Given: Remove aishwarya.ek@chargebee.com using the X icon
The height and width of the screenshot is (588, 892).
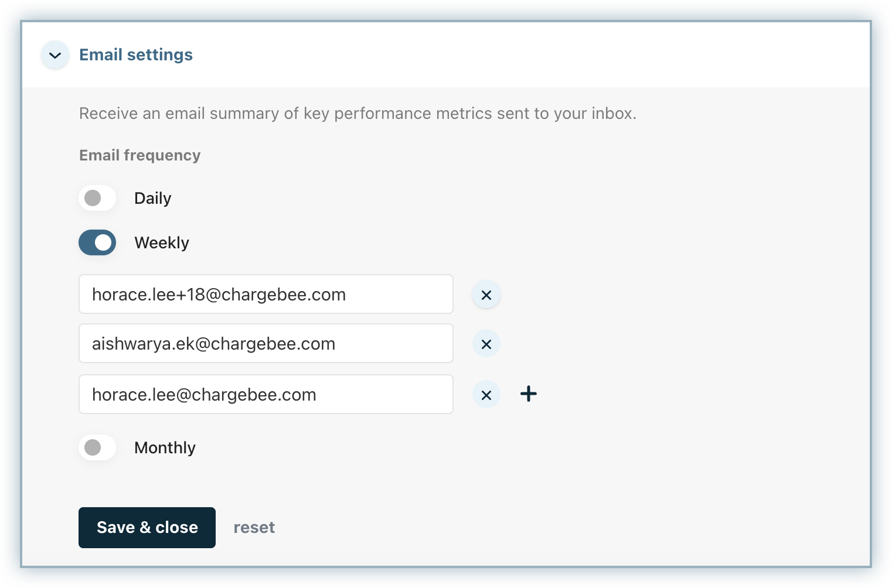Looking at the screenshot, I should tap(486, 344).
